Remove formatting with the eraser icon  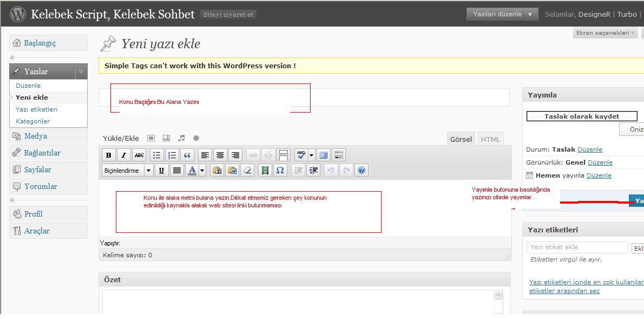coord(247,170)
